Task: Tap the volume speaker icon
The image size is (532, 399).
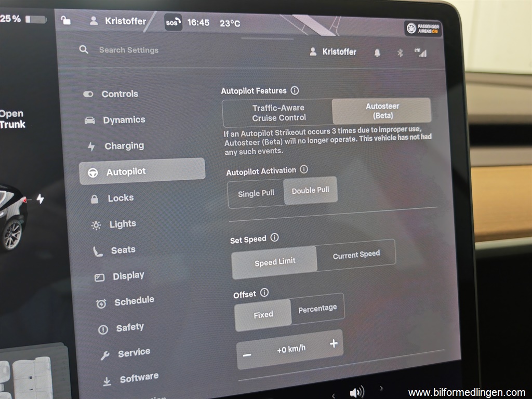Action: pyautogui.click(x=356, y=392)
